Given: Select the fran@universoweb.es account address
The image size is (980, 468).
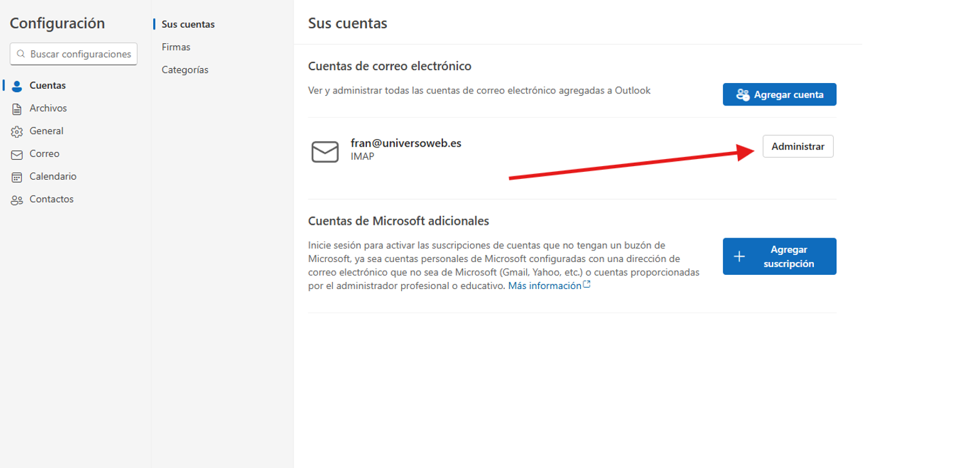Looking at the screenshot, I should click(406, 144).
